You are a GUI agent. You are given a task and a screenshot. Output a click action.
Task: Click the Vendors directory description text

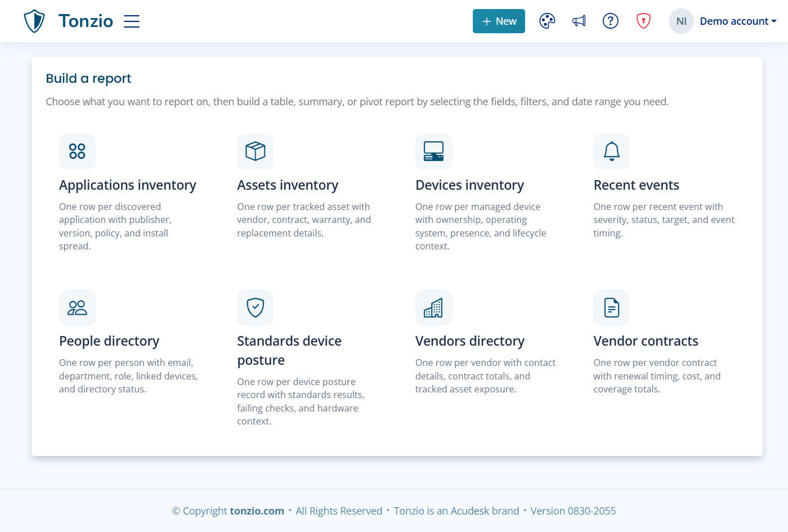pyautogui.click(x=485, y=376)
